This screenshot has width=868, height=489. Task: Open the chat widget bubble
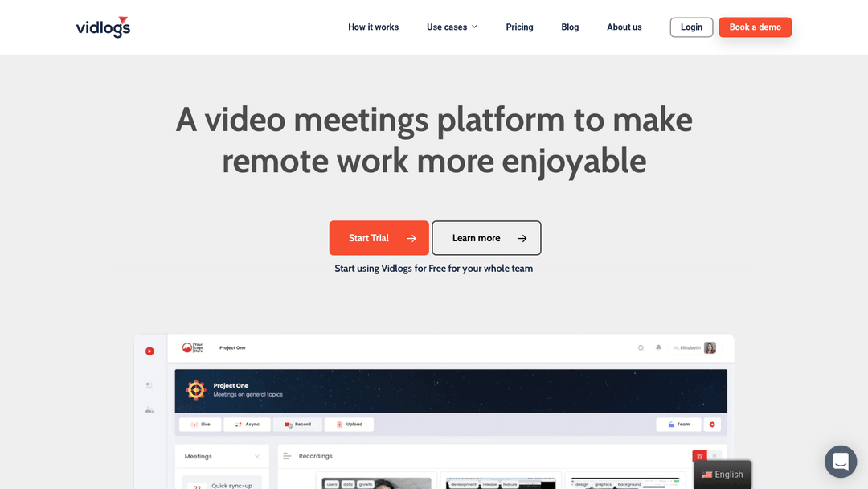841,462
